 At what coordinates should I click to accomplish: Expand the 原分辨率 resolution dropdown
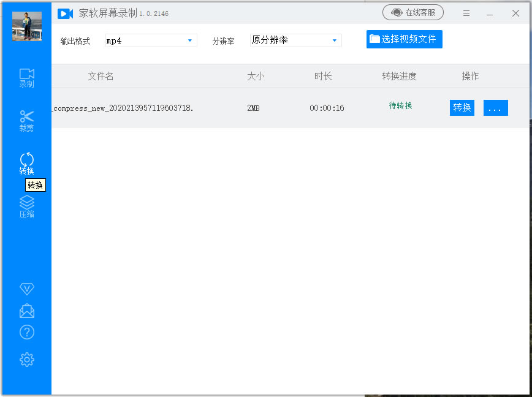295,40
